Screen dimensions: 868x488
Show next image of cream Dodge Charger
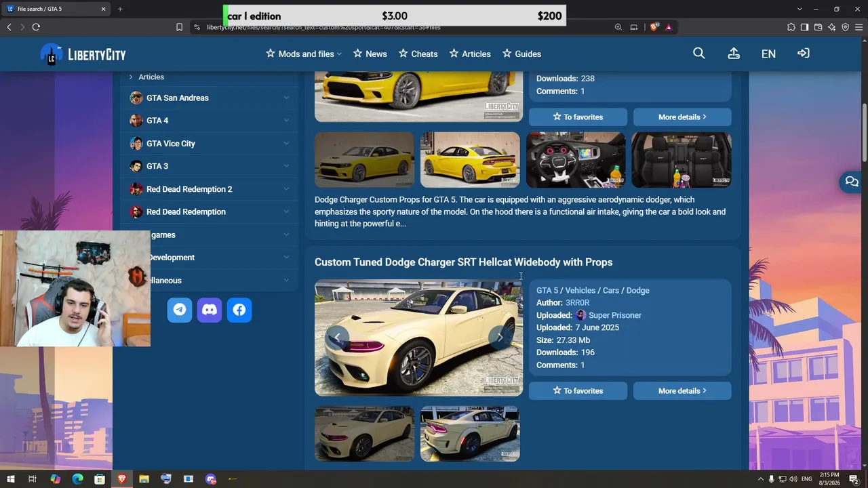(500, 337)
